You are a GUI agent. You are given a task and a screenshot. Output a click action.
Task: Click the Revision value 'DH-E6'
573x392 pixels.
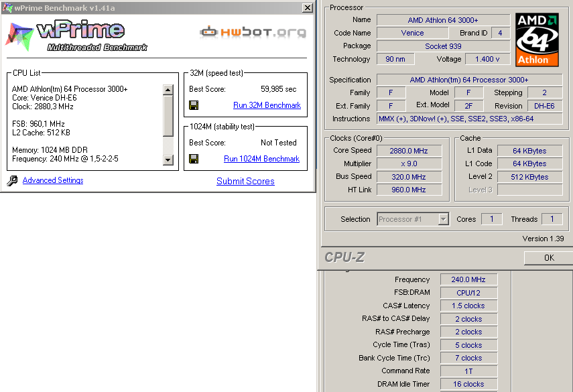click(x=544, y=106)
